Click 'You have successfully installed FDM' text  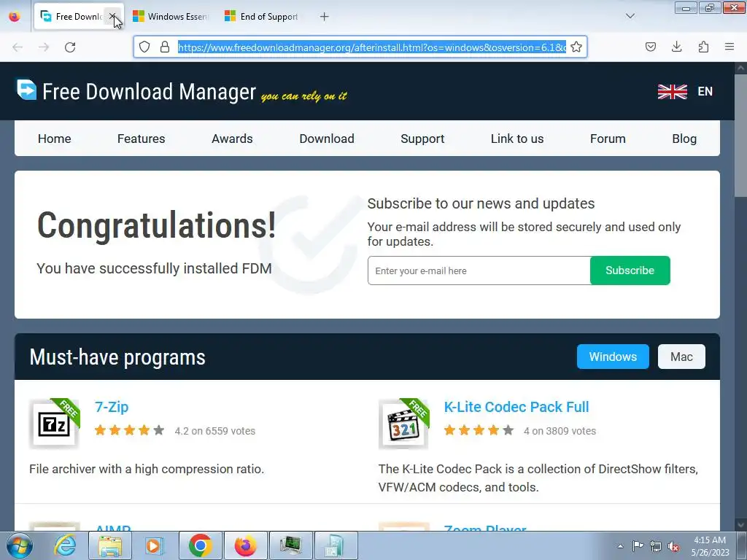155,268
